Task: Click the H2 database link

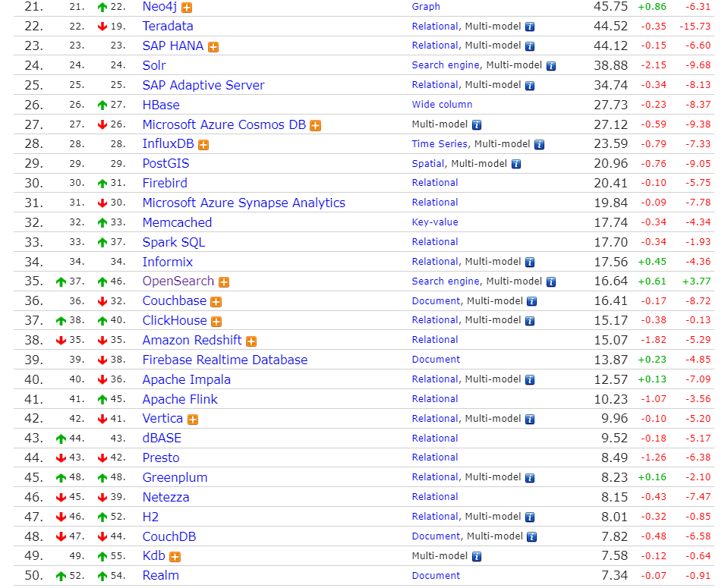Action: 150,517
